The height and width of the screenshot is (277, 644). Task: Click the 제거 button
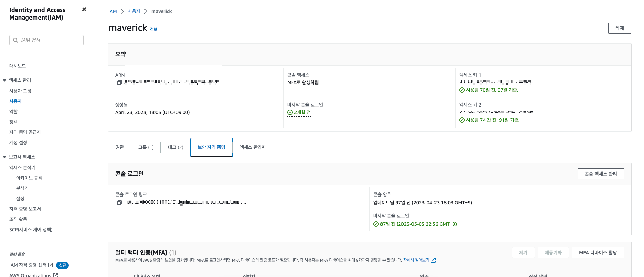click(x=523, y=253)
